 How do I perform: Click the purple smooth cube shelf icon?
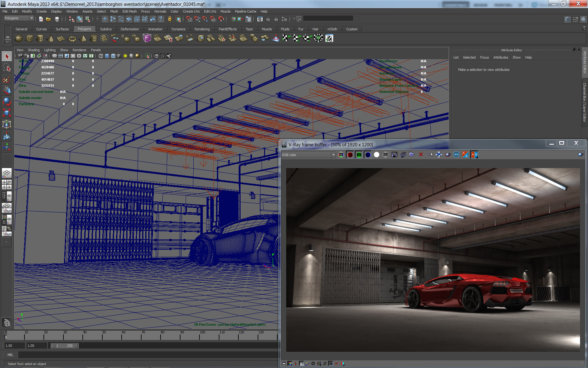[147, 38]
